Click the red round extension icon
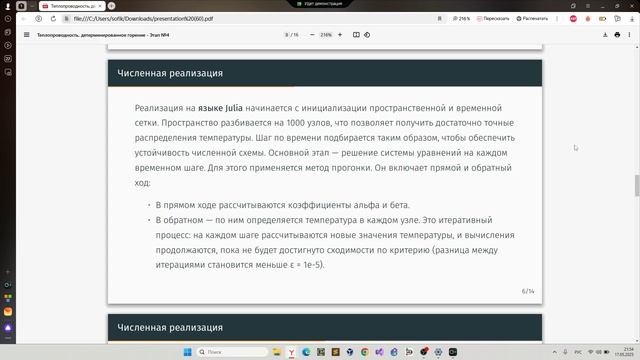The height and width of the screenshot is (360, 640). 573,19
